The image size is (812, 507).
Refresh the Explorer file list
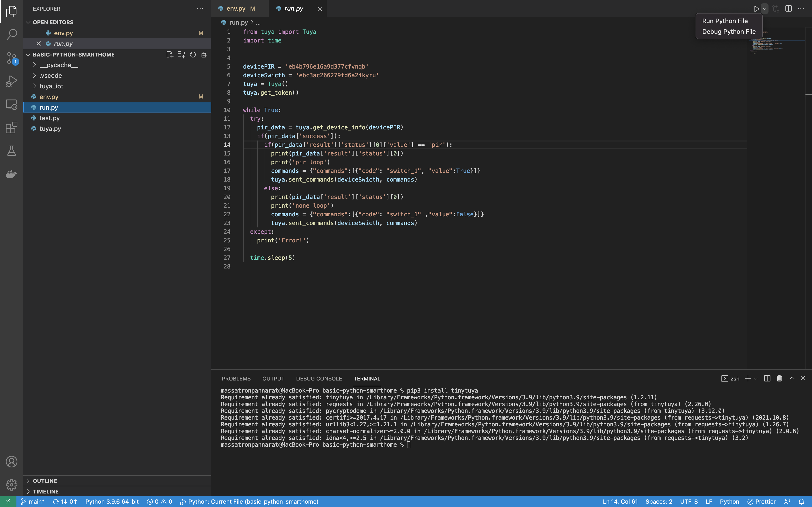(193, 54)
